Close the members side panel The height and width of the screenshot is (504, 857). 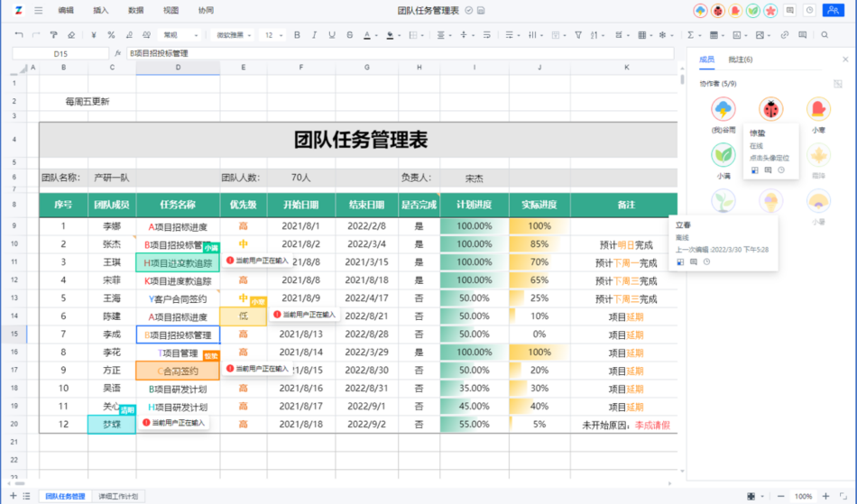pos(845,59)
